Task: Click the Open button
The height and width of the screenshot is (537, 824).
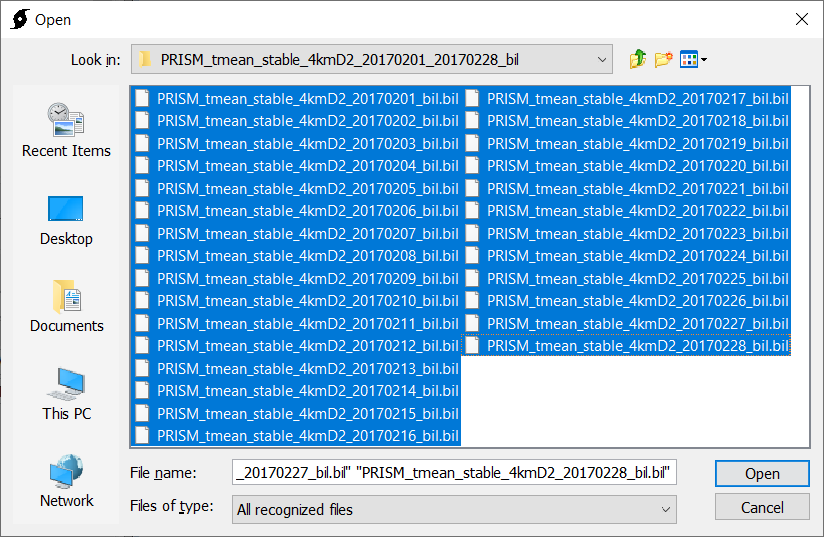Action: (762, 473)
